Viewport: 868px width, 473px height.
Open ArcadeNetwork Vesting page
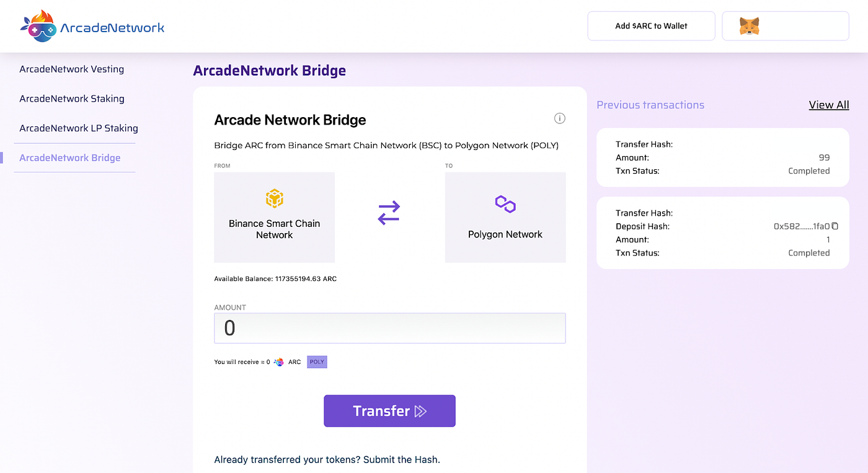(72, 69)
